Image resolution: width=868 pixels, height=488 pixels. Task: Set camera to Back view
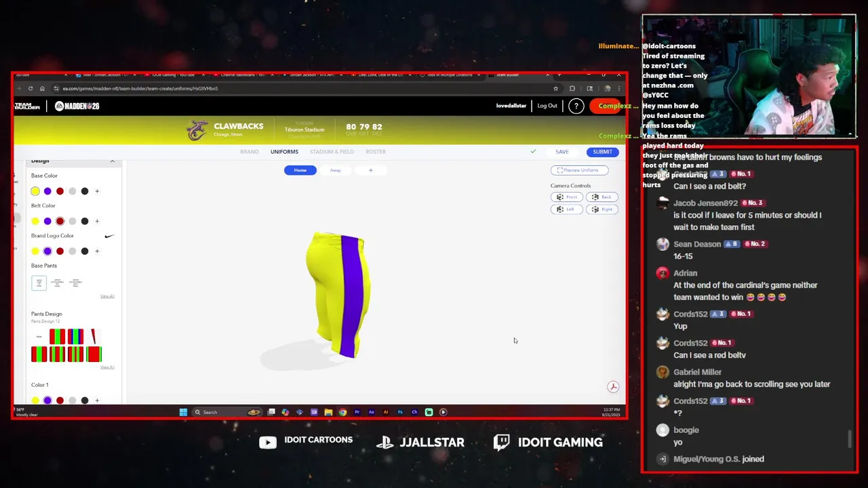(x=601, y=197)
